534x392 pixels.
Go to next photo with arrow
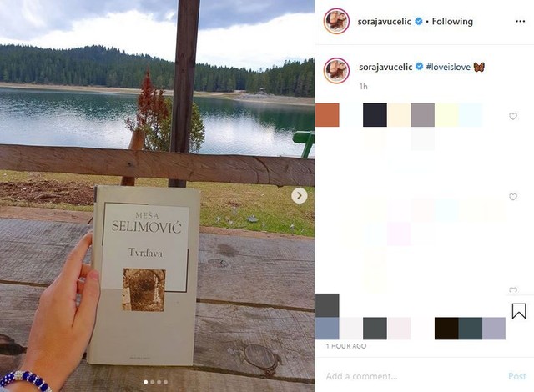click(x=300, y=196)
